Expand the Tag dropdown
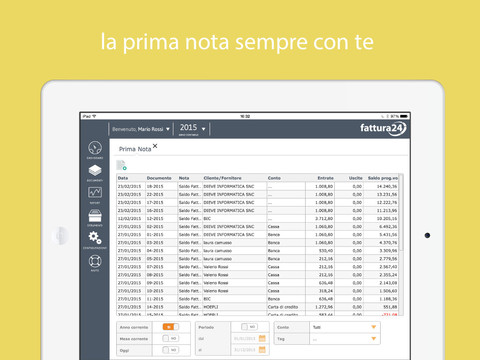Viewport: 480px width, 360px height. tap(345, 339)
